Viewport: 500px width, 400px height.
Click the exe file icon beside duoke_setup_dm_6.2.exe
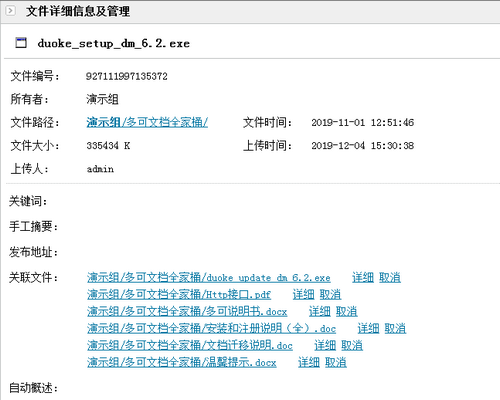(21, 43)
